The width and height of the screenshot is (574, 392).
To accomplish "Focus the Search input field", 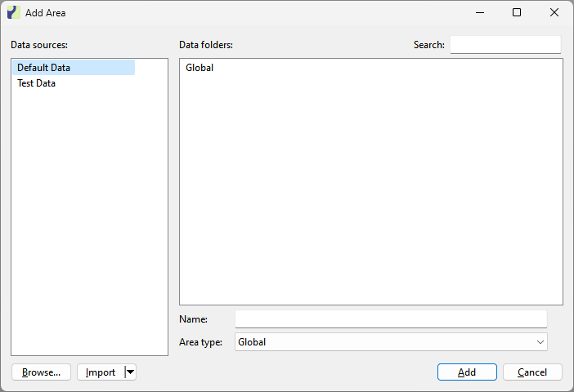I will pyautogui.click(x=505, y=45).
